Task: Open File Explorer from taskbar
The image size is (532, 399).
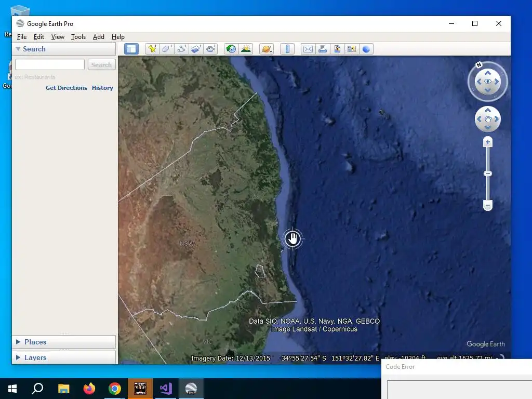Action: 63,389
